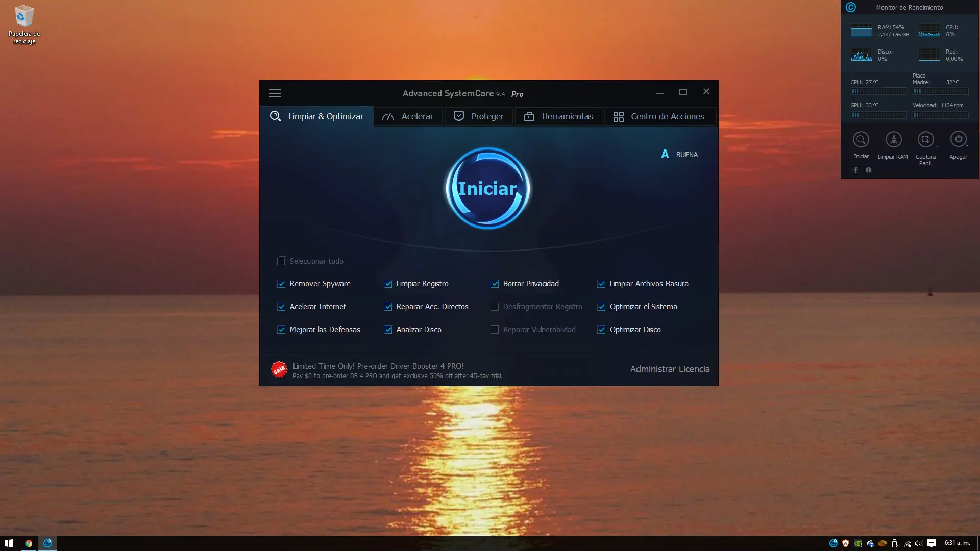The width and height of the screenshot is (980, 551).
Task: Enable the Desfragmentar Registro option
Action: tap(495, 307)
